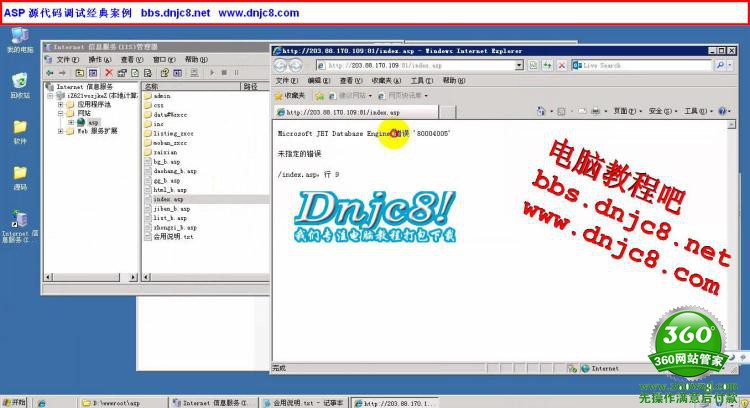Image resolution: width=750 pixels, height=408 pixels.
Task: Select the 软件 folder on desktop
Action: (x=20, y=132)
